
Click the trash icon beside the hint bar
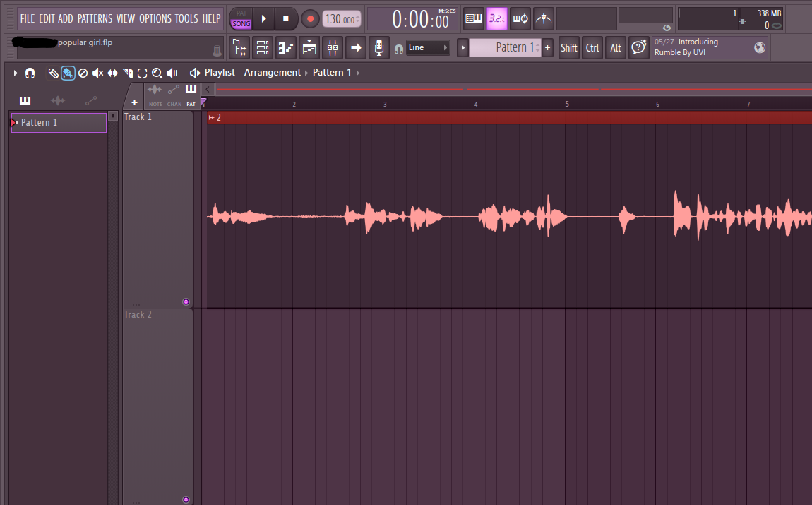pyautogui.click(x=217, y=50)
